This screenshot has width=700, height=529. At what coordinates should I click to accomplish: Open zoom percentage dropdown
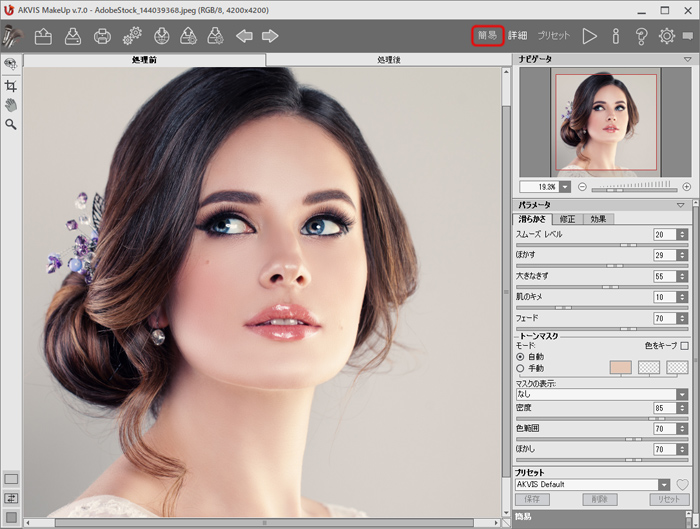click(x=565, y=187)
